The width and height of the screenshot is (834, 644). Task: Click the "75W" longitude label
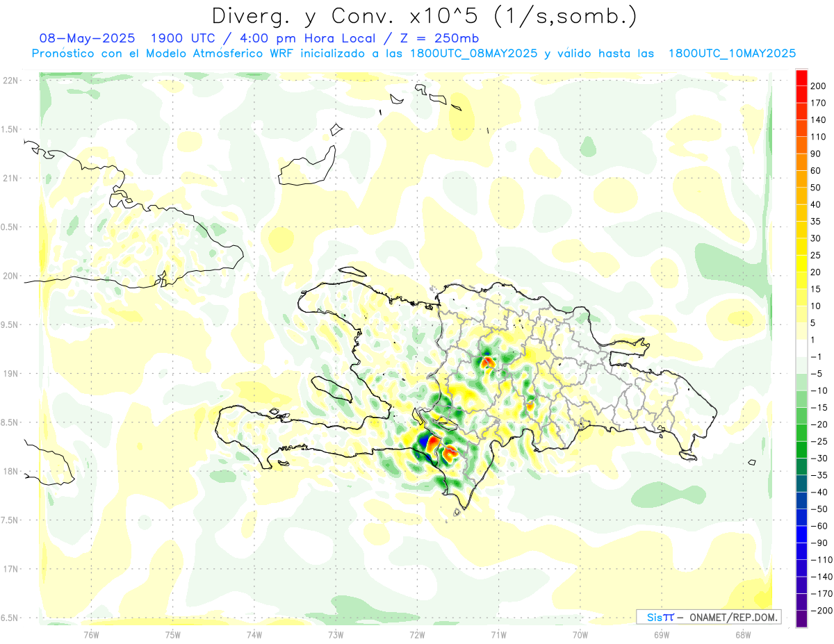tap(172, 634)
